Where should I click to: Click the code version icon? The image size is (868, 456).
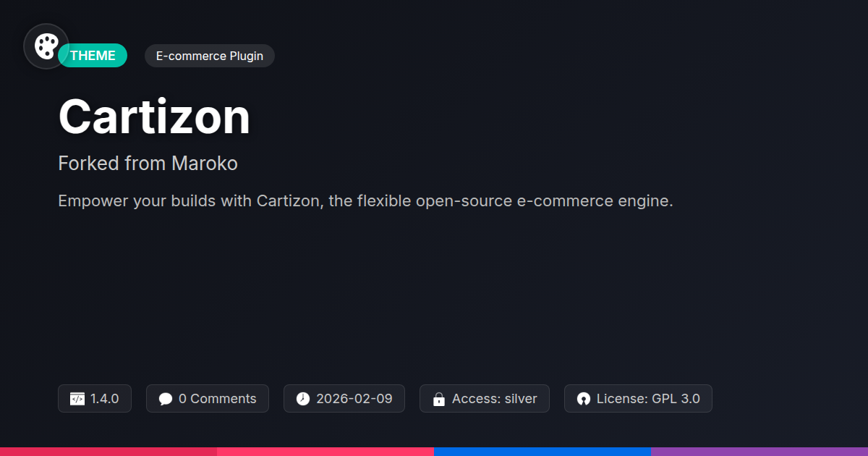point(77,399)
